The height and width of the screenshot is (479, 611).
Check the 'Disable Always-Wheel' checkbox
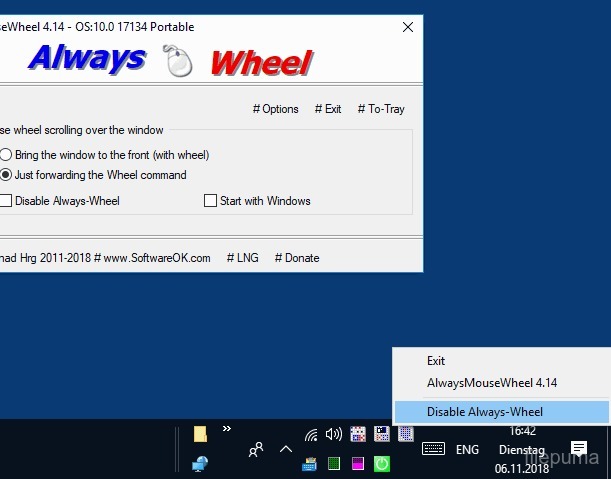click(6, 201)
